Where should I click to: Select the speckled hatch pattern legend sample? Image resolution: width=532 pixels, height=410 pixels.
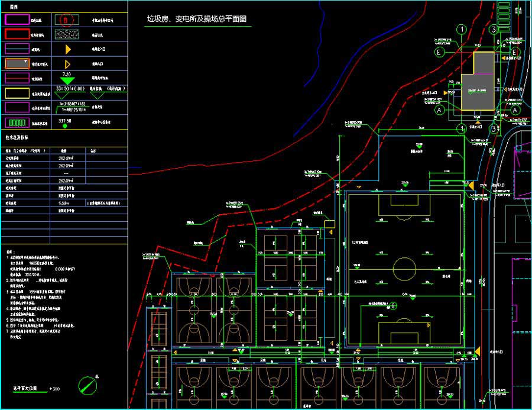(68, 35)
